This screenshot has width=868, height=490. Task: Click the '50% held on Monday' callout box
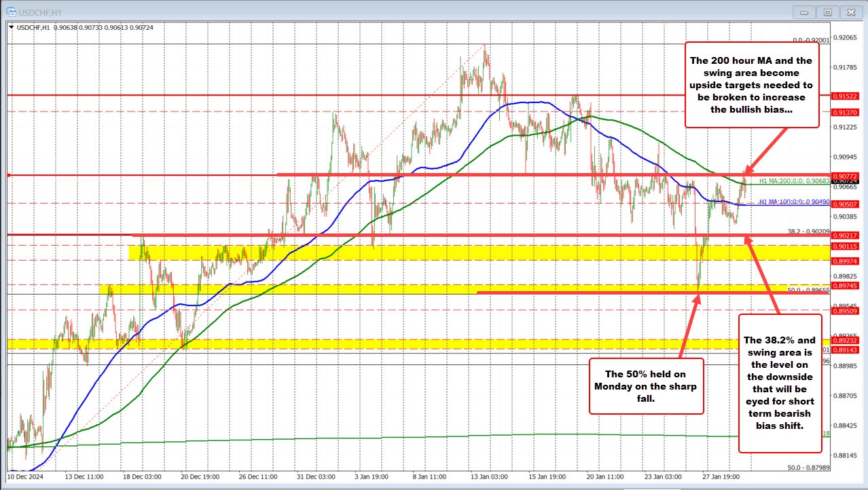coord(646,386)
